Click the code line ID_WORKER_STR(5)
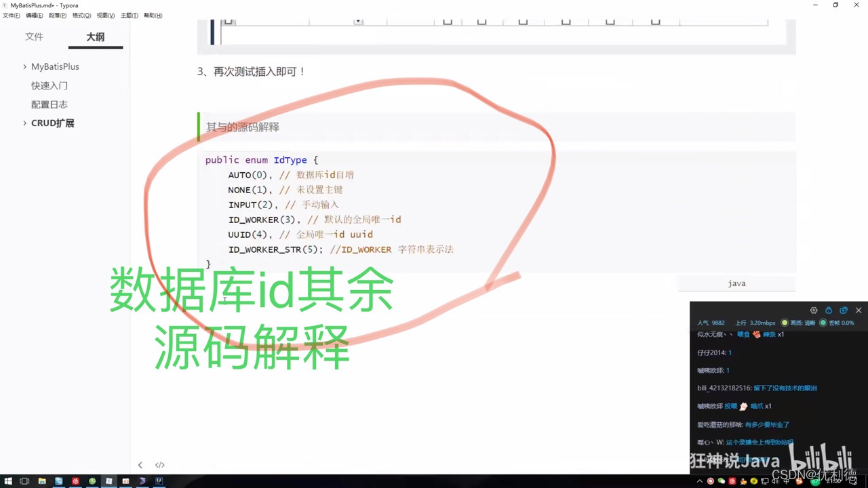 (x=341, y=249)
